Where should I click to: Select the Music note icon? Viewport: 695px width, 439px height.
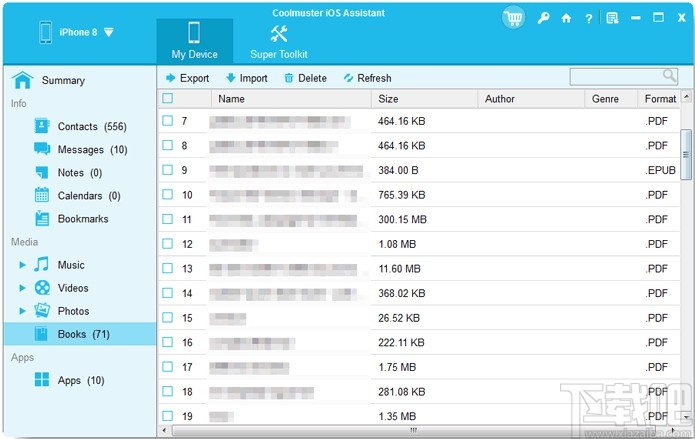click(41, 264)
